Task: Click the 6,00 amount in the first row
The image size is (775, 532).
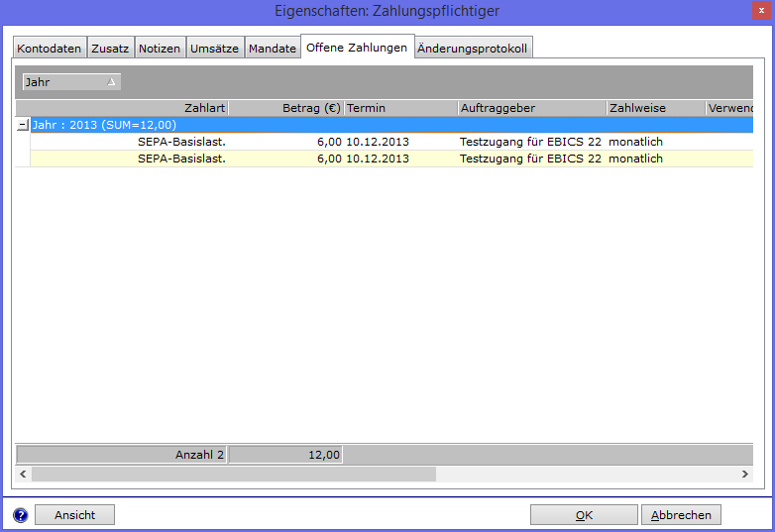Action: click(x=329, y=142)
